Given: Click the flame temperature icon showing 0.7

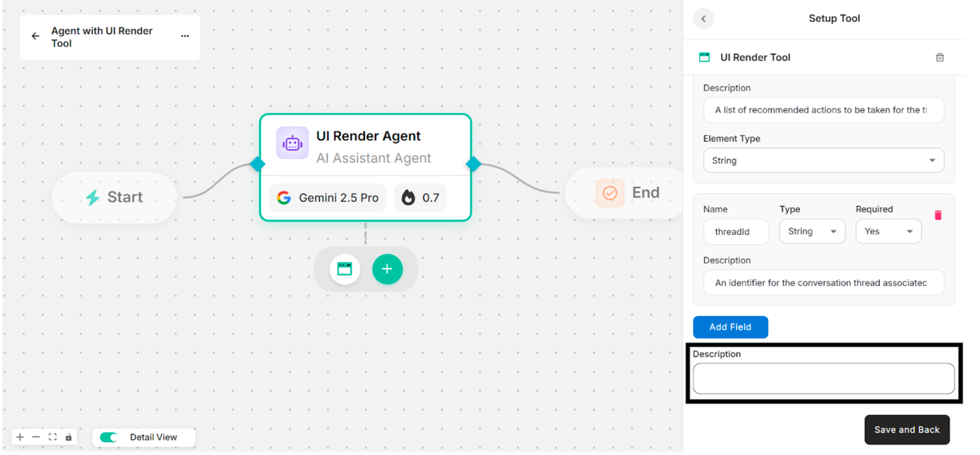Looking at the screenshot, I should 408,198.
